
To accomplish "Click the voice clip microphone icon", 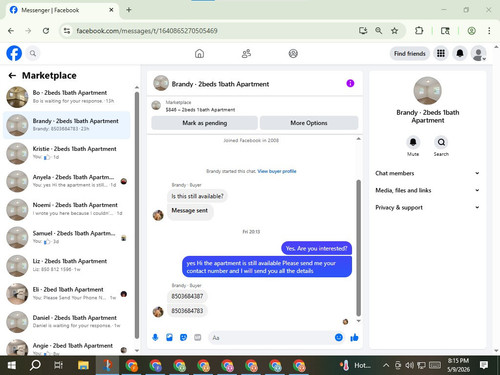I will tap(155, 338).
